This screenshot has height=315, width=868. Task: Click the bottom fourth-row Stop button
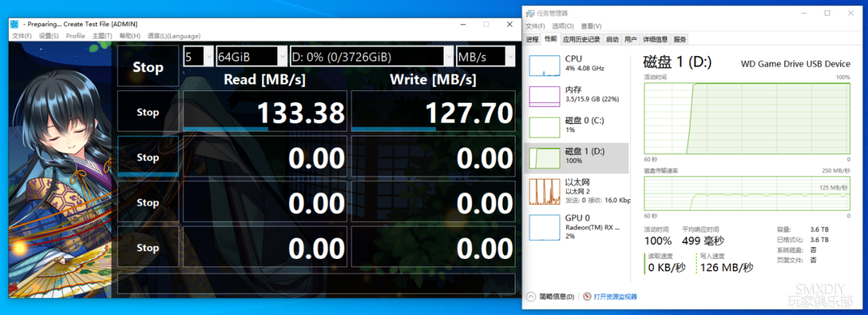point(148,247)
